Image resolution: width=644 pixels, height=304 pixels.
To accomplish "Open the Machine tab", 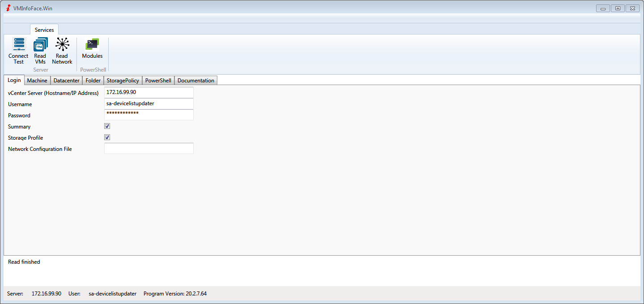I will point(37,81).
